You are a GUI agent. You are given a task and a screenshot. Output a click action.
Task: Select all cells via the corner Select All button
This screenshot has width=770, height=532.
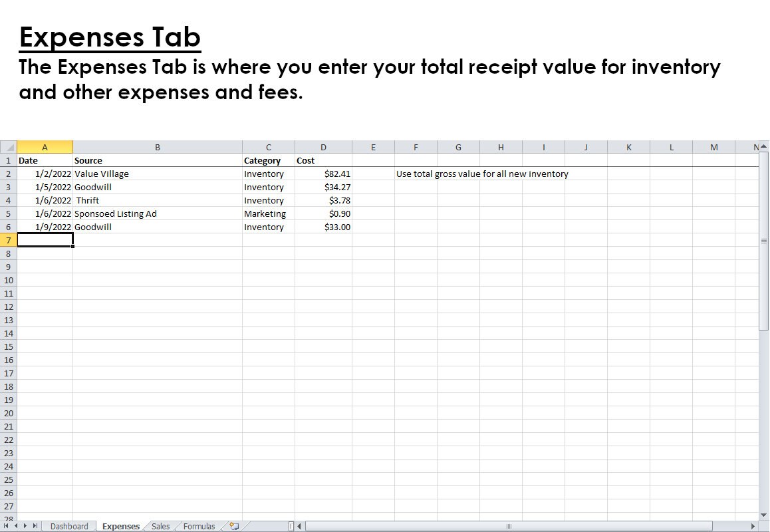[x=9, y=146]
